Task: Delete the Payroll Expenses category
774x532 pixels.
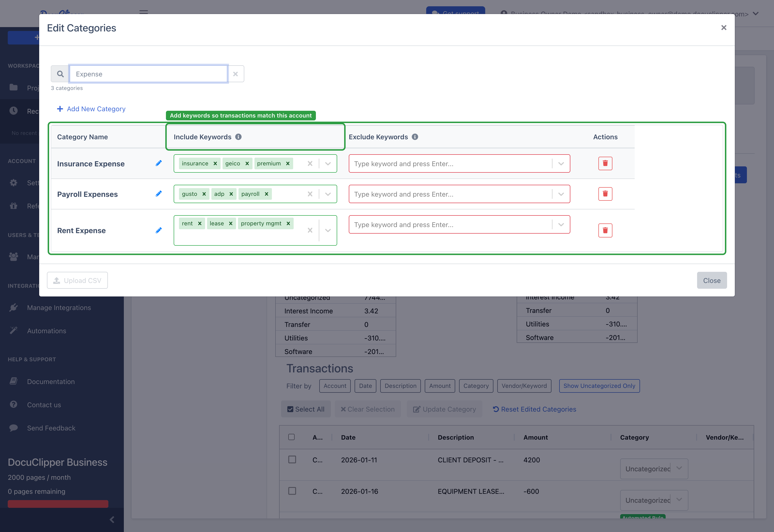Action: point(605,194)
